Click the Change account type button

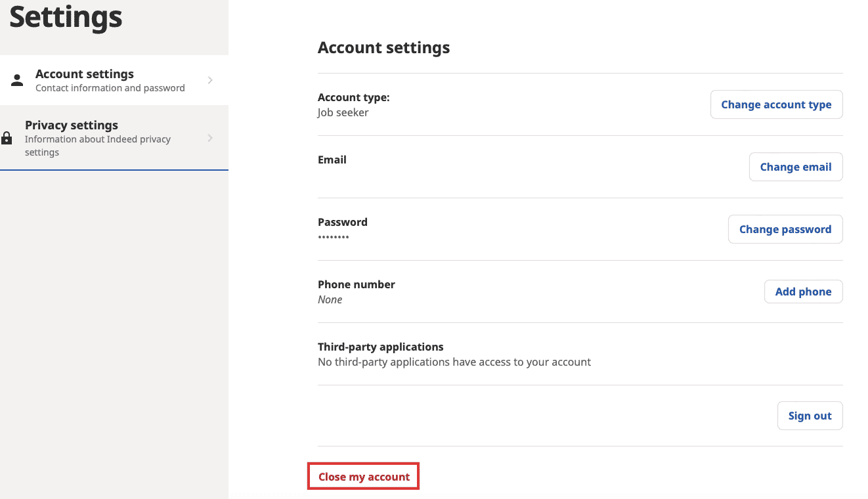(776, 104)
